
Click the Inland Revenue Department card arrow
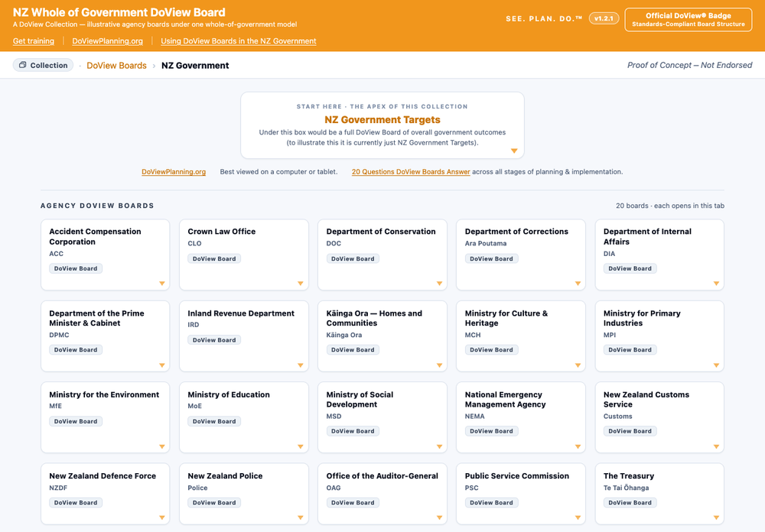click(x=301, y=365)
